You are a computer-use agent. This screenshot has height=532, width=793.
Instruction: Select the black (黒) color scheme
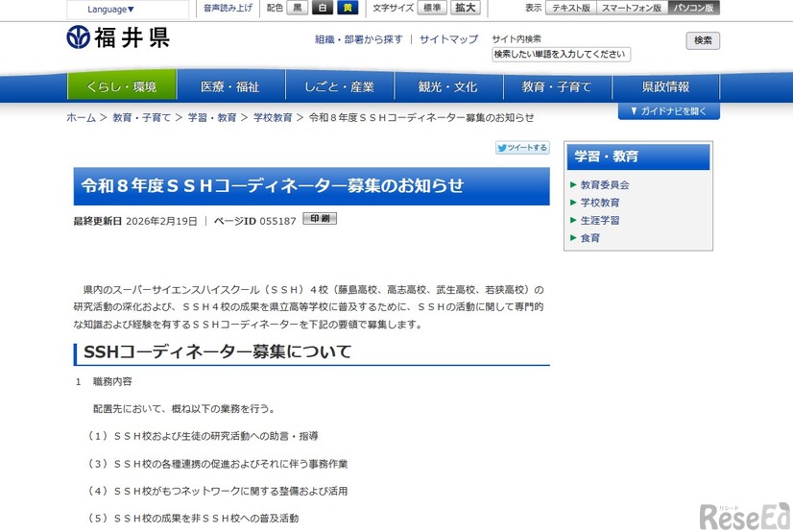[297, 8]
